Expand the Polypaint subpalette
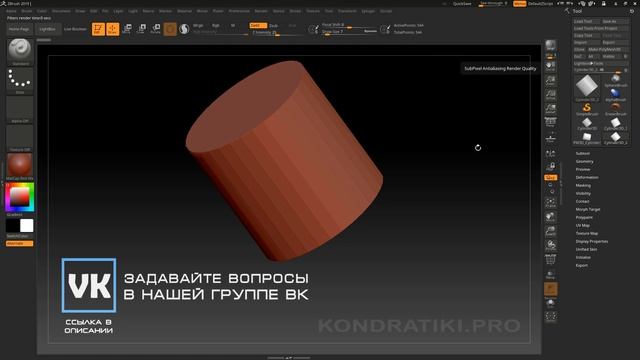Screen dimensions: 640x360 click(584, 217)
